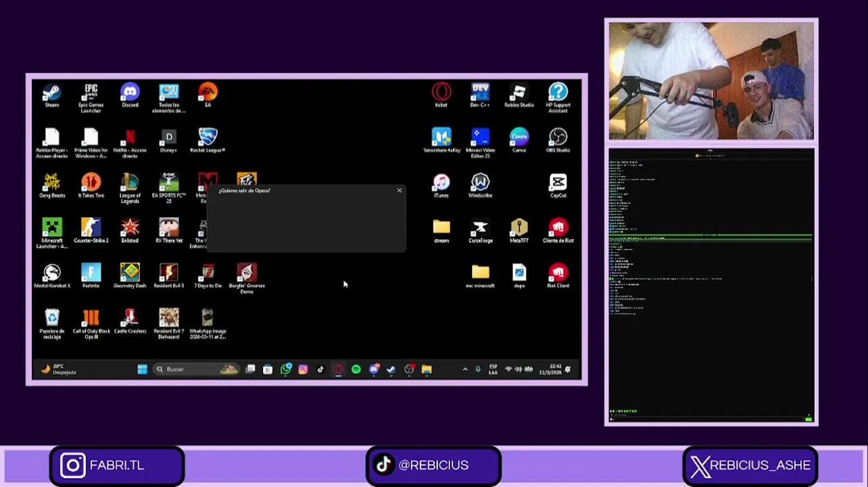The height and width of the screenshot is (487, 868).
Task: Select the 7 Days to Die icon
Action: coord(208,277)
